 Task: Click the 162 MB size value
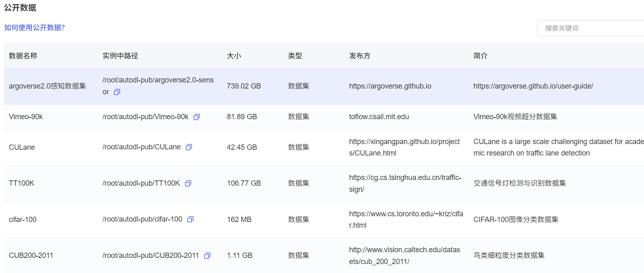coord(239,220)
